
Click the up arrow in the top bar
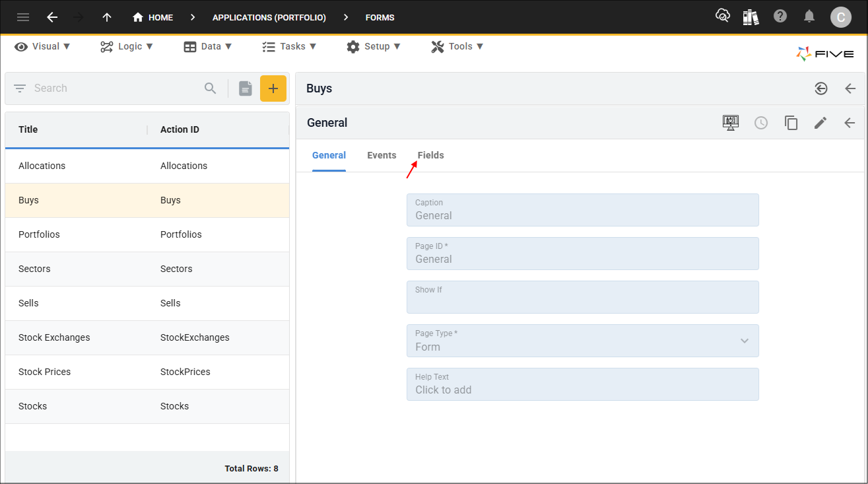tap(107, 17)
